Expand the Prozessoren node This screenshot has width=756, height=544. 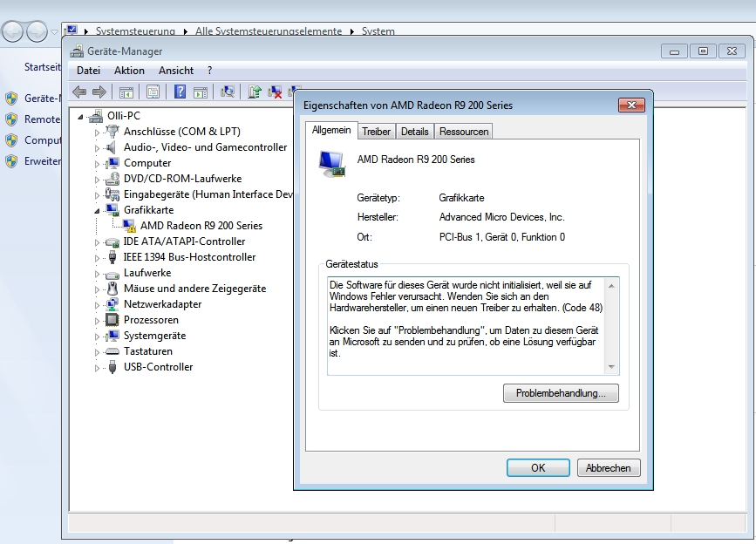[97, 321]
